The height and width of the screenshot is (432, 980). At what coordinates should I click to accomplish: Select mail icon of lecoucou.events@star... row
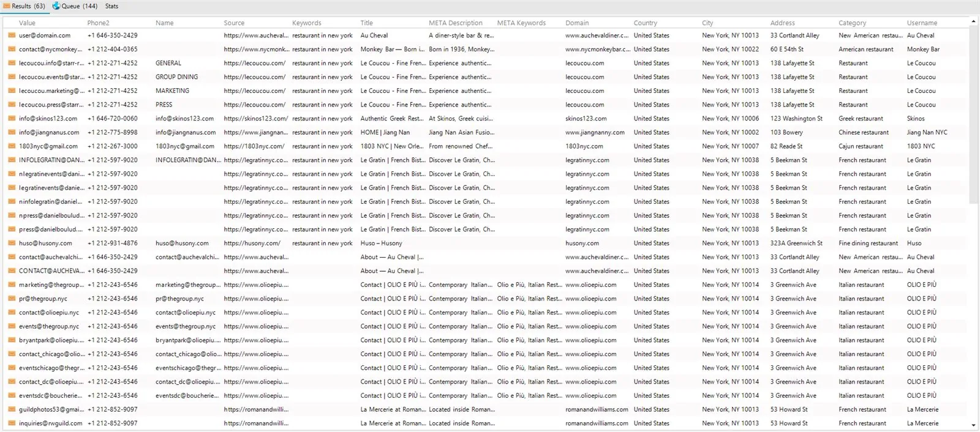[x=12, y=77]
